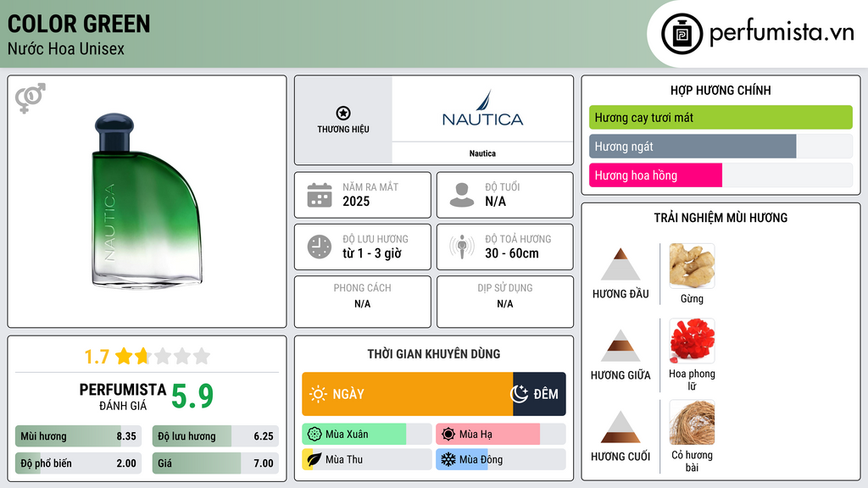Image resolution: width=868 pixels, height=488 pixels.
Task: Select the Đêm nighttime segment
Action: coord(539,394)
